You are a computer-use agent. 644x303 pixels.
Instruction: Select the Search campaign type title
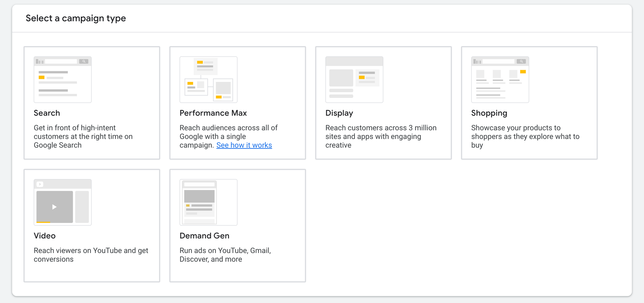pos(47,113)
